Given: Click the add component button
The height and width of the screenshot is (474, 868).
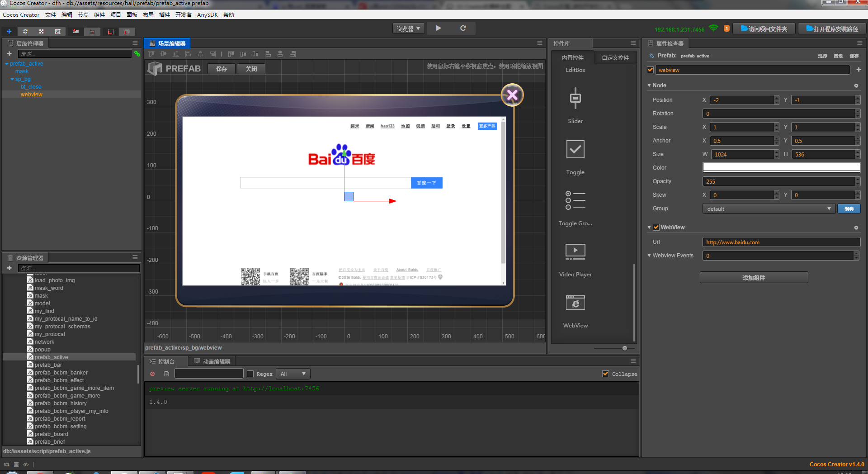Looking at the screenshot, I should pyautogui.click(x=754, y=278).
